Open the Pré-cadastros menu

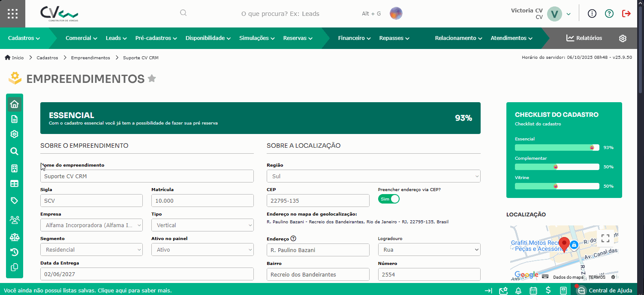[x=156, y=38]
